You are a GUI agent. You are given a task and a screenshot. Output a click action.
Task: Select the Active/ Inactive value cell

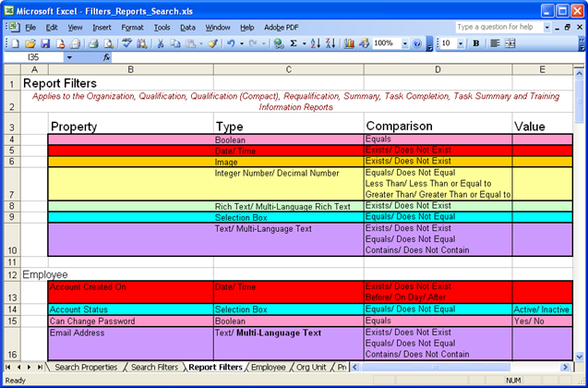pos(542,309)
